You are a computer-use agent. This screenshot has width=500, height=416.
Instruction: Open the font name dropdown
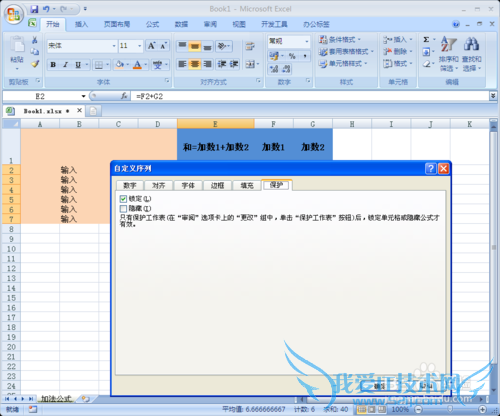pos(114,46)
